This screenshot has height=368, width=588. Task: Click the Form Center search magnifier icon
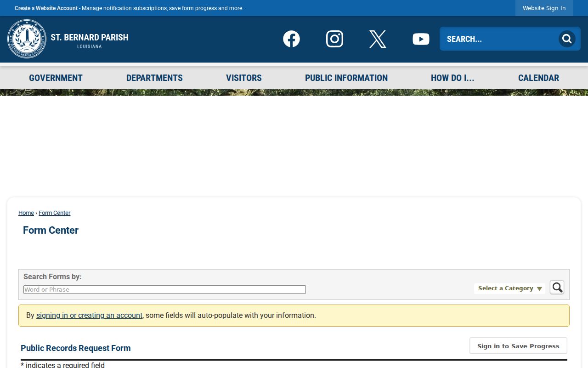(x=557, y=287)
